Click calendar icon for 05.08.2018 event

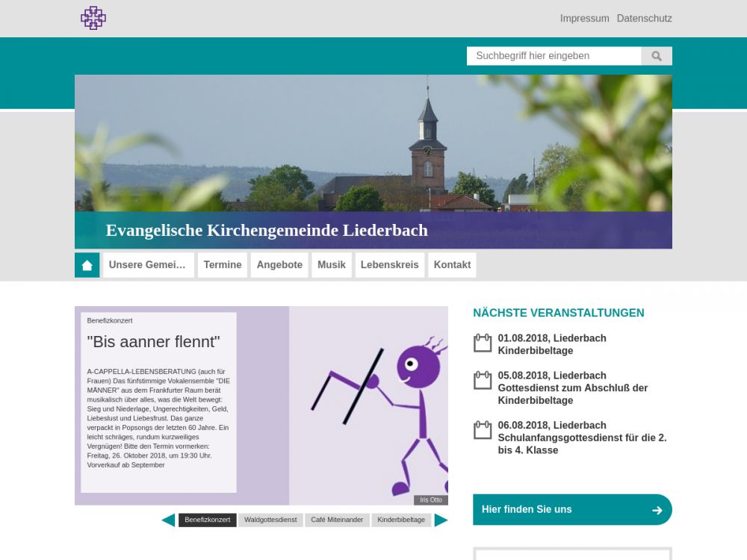(x=483, y=381)
